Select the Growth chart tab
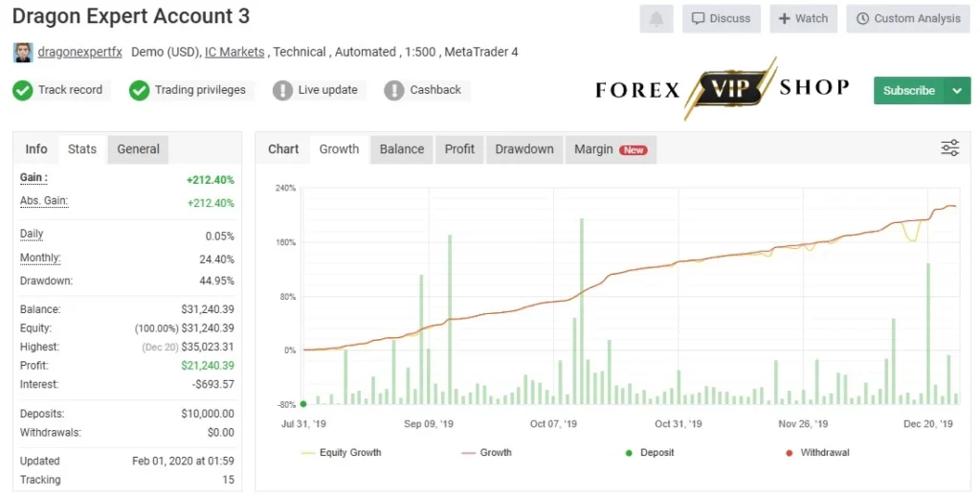 click(340, 149)
